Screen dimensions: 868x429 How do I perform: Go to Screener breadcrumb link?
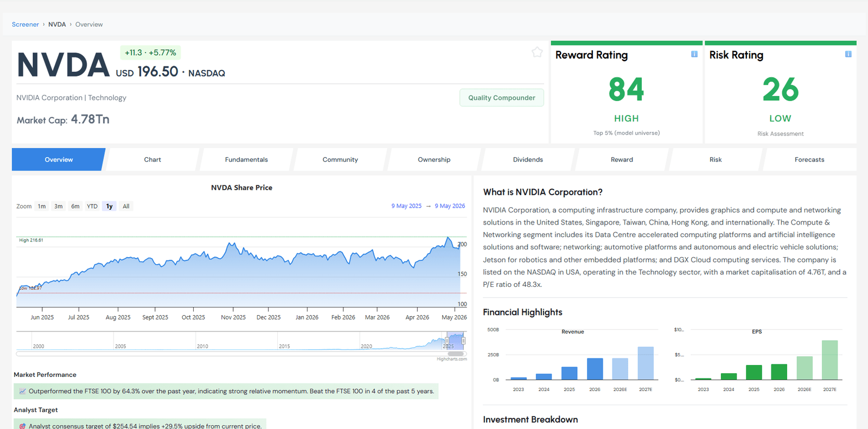pyautogui.click(x=25, y=24)
